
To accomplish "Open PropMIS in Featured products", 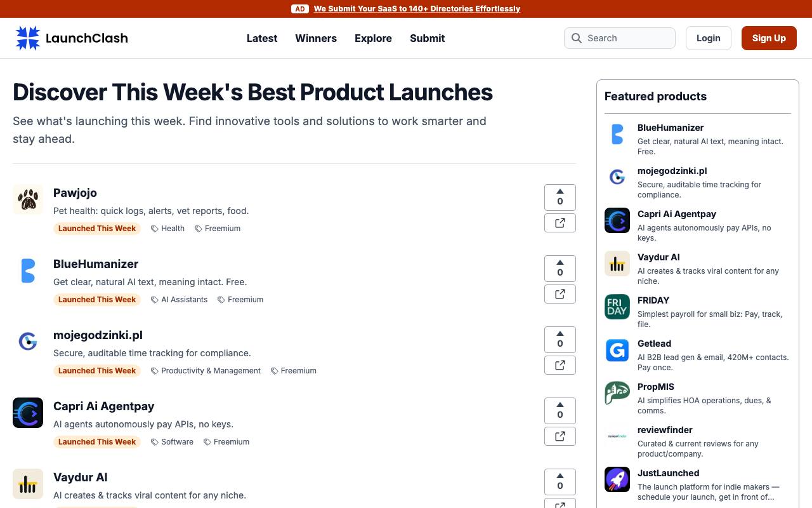I will pos(656,387).
